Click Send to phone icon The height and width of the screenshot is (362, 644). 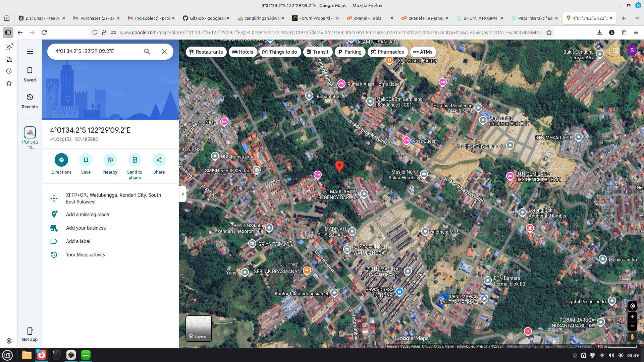coord(135,160)
